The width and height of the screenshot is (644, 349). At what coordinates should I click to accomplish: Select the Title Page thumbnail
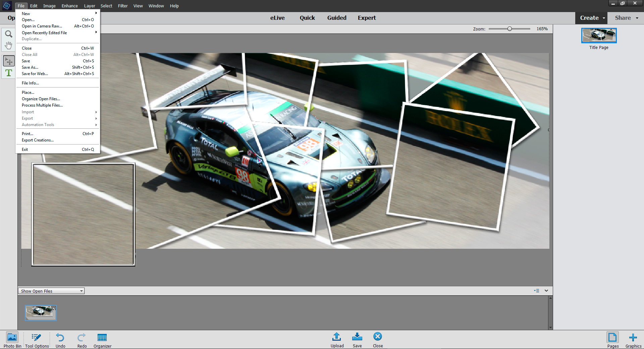pyautogui.click(x=599, y=36)
